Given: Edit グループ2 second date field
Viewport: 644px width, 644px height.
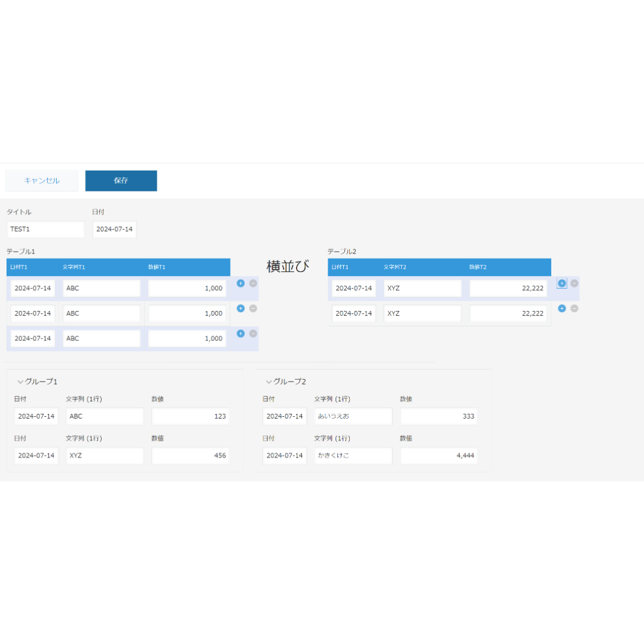Looking at the screenshot, I should [x=285, y=456].
